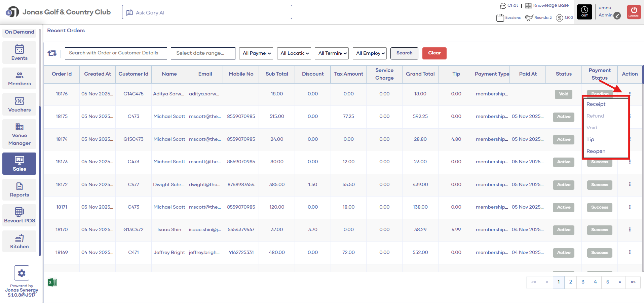Open action menu for order 18171
This screenshot has height=303, width=644.
tap(630, 207)
